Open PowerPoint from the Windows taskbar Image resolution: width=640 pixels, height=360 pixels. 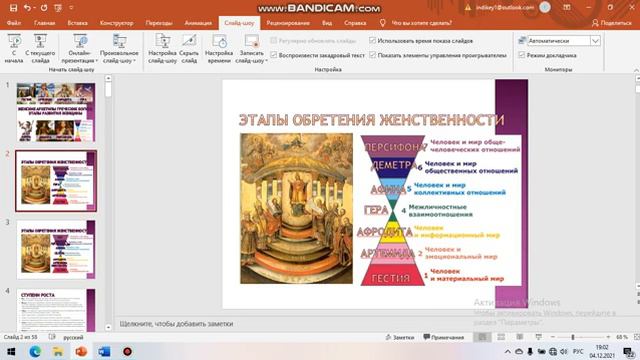point(81,351)
